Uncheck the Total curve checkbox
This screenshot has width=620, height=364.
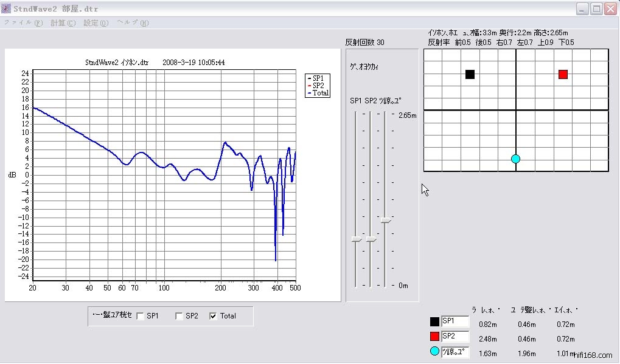coord(214,316)
